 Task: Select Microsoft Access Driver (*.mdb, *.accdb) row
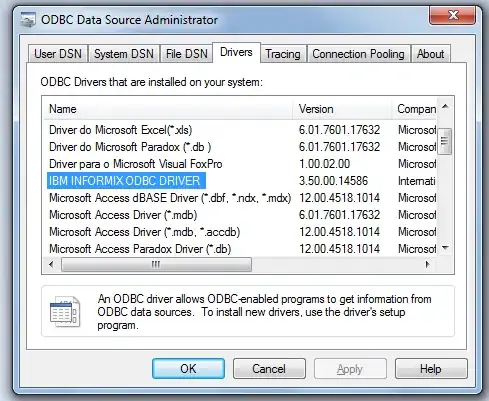[x=240, y=232]
